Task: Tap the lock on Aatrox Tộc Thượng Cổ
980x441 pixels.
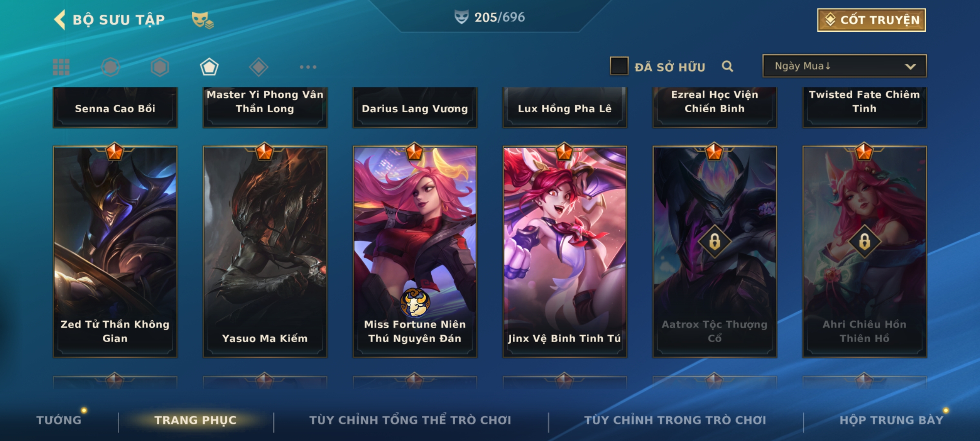Action: tap(715, 242)
